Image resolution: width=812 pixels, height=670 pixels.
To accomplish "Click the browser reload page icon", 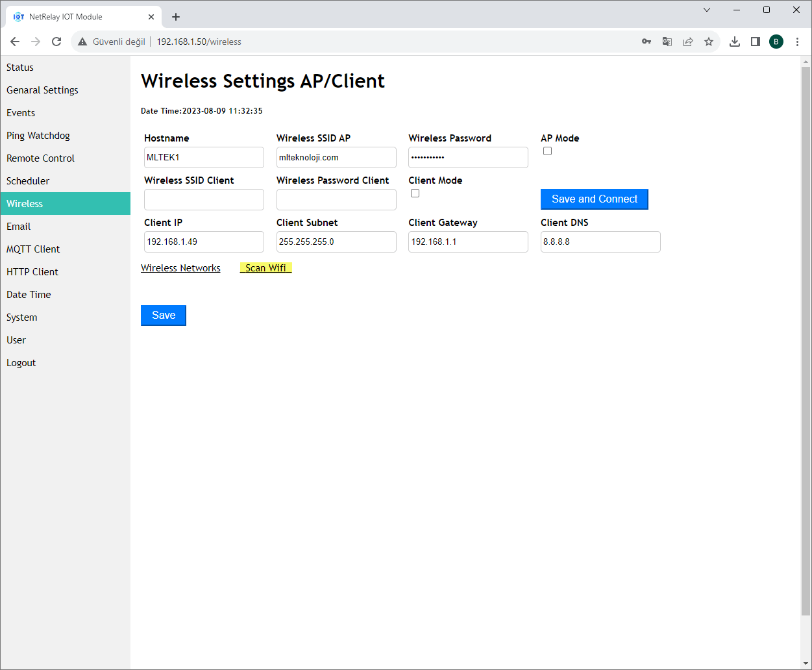I will (56, 42).
